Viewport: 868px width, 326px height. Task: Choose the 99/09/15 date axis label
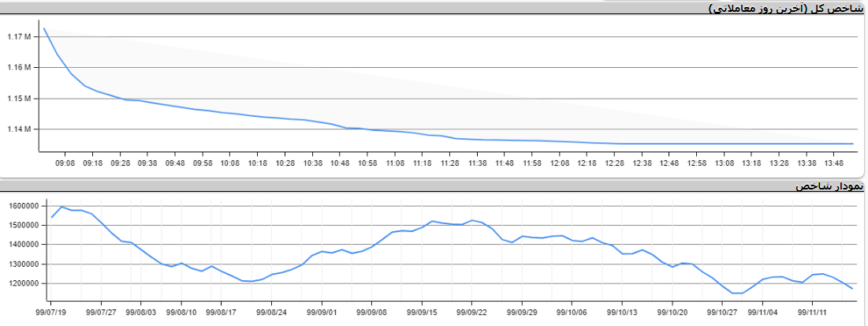tap(422, 312)
